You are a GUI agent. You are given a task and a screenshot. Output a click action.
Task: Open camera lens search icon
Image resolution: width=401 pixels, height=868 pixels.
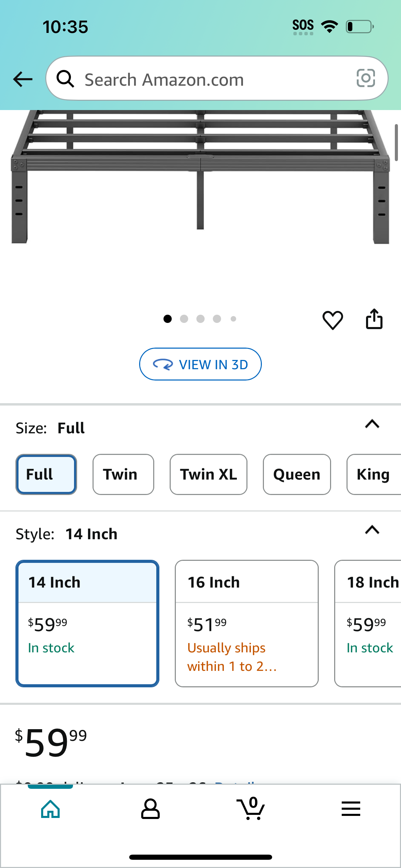[366, 79]
